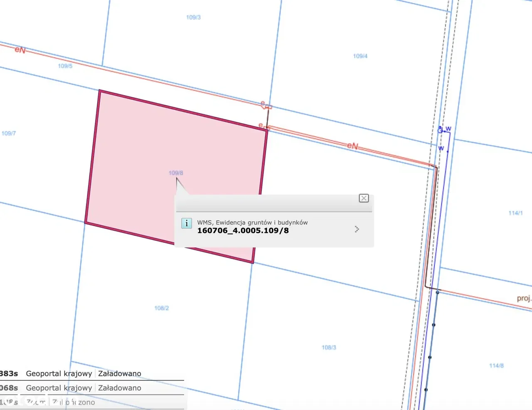Click parcel label 108/2
The image size is (532, 410).
(162, 308)
